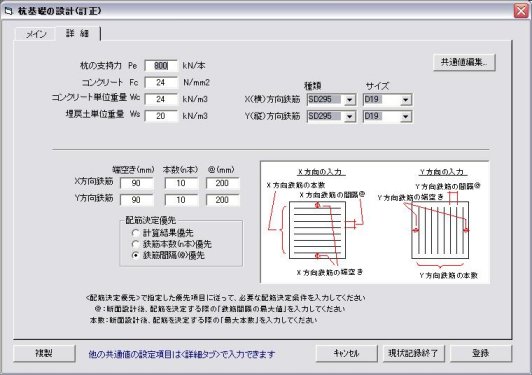The image size is (532, 375).
Task: Select the 詳細 tab
Action: pos(78,33)
